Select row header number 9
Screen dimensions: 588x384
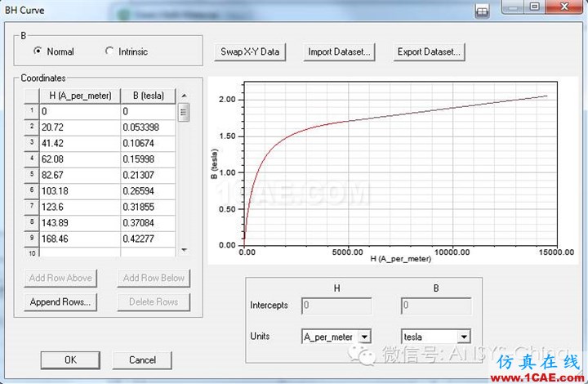pyautogui.click(x=32, y=239)
